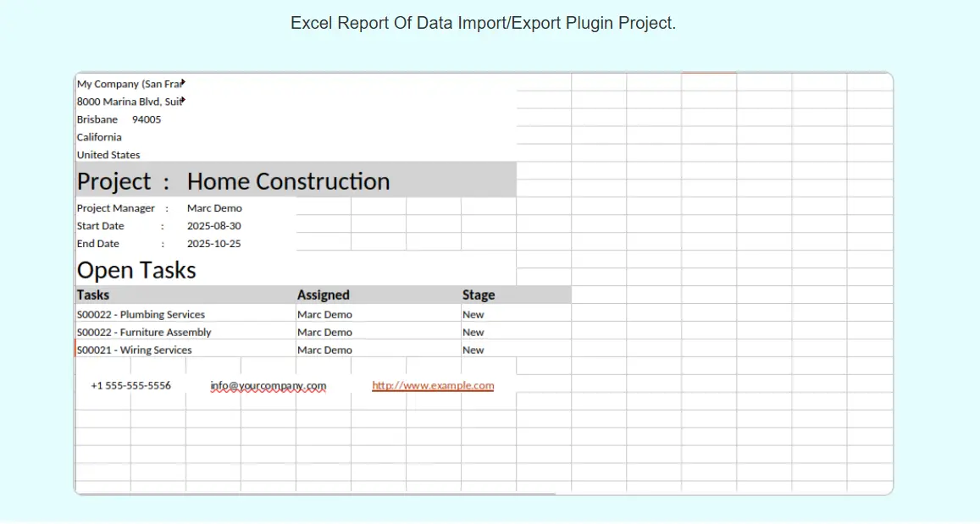Open the http://www.example.com hyperlink
Viewport: 980px width, 524px height.
(433, 386)
